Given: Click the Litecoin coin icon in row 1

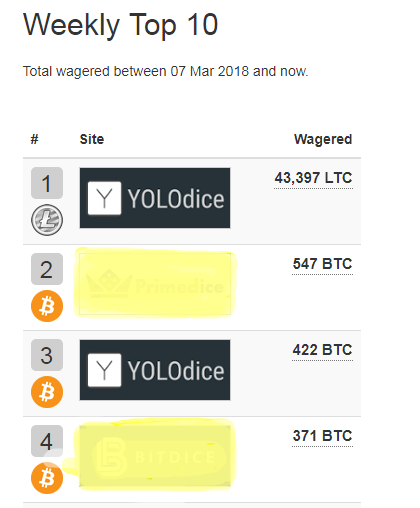Looking at the screenshot, I should click(x=47, y=220).
